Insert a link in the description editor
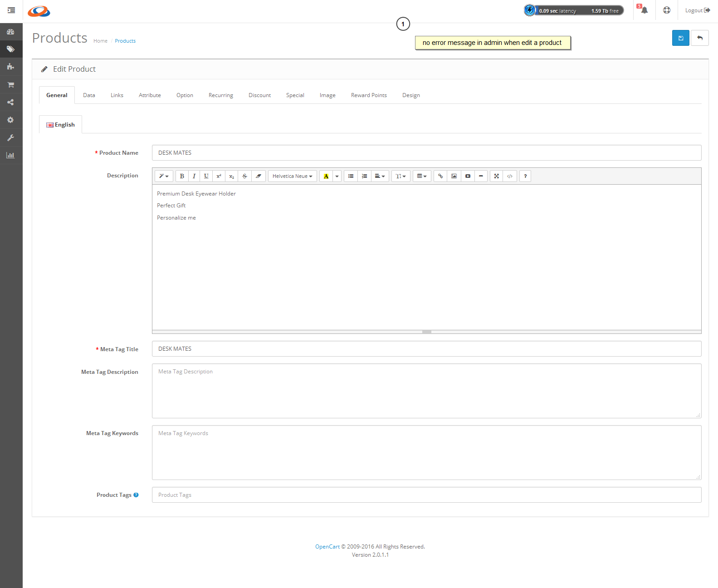 coord(440,176)
